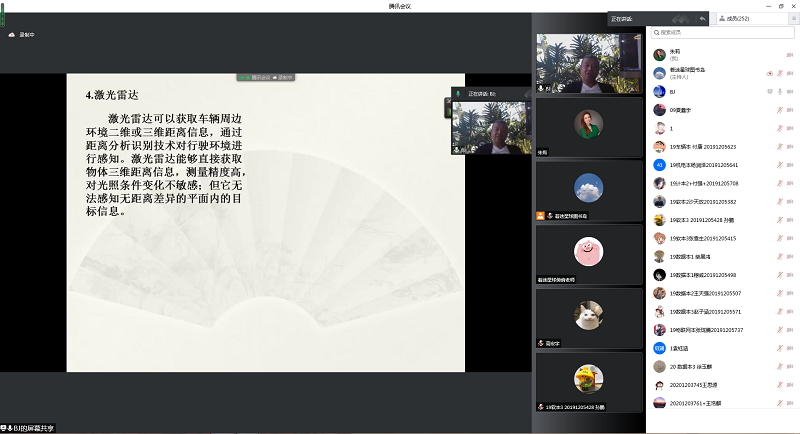Click BJ's avatar in the member list
This screenshot has height=434, width=800.
point(659,91)
